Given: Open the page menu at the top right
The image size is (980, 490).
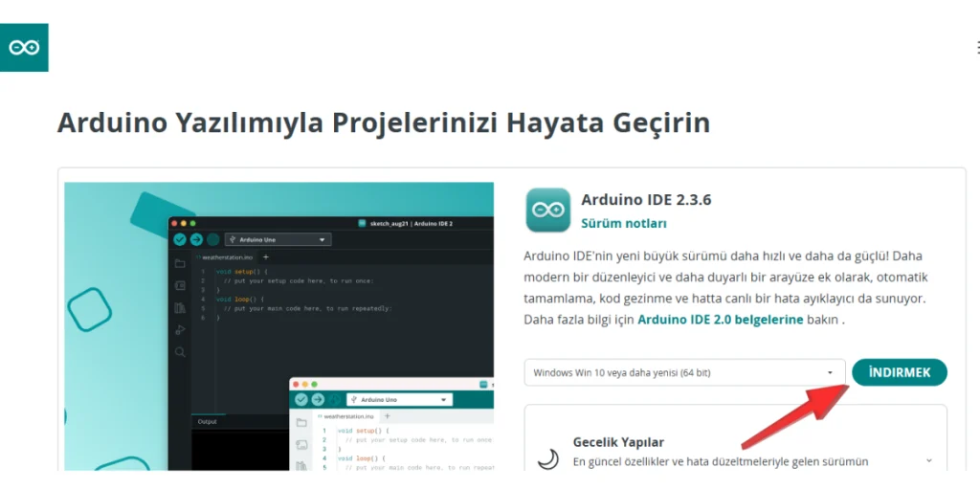Looking at the screenshot, I should (x=977, y=48).
